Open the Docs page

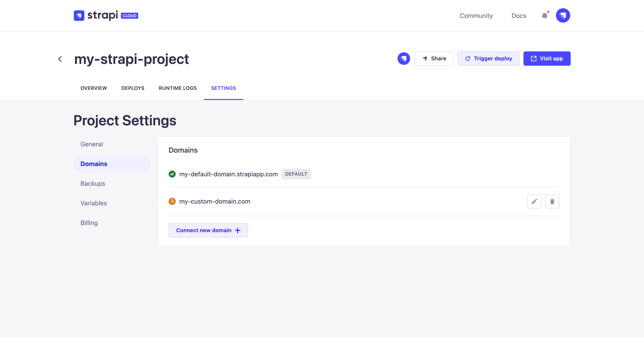[x=519, y=16]
